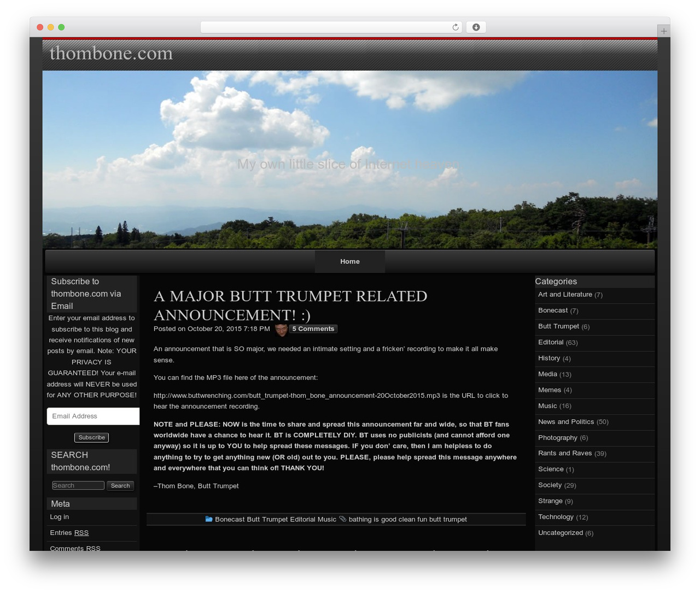Click the Bonecast link in the post footer
The height and width of the screenshot is (593, 700).
[x=230, y=519]
